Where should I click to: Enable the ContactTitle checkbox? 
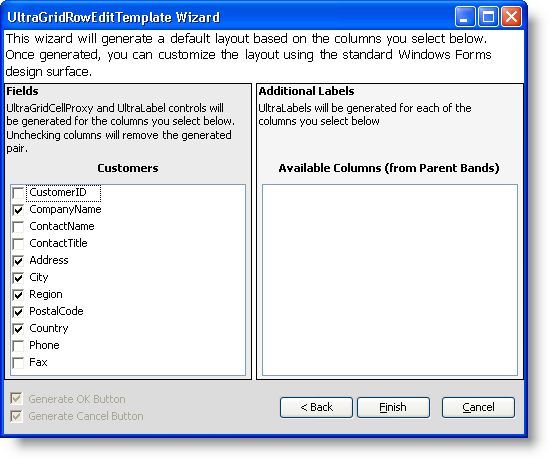(x=18, y=244)
